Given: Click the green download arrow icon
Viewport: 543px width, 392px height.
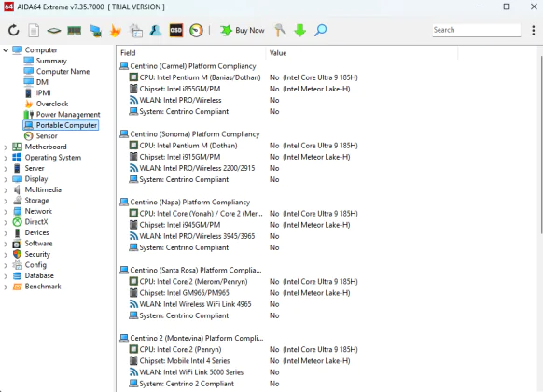Looking at the screenshot, I should pos(299,31).
